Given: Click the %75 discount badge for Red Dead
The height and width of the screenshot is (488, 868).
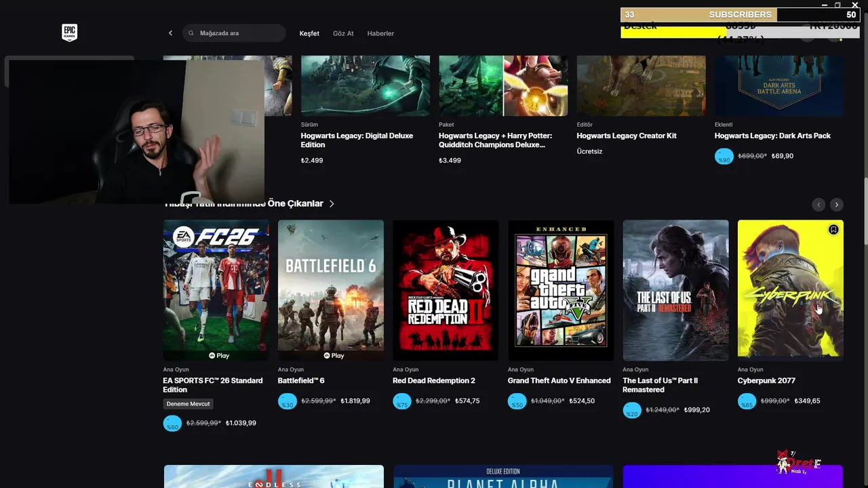Looking at the screenshot, I should pos(402,401).
